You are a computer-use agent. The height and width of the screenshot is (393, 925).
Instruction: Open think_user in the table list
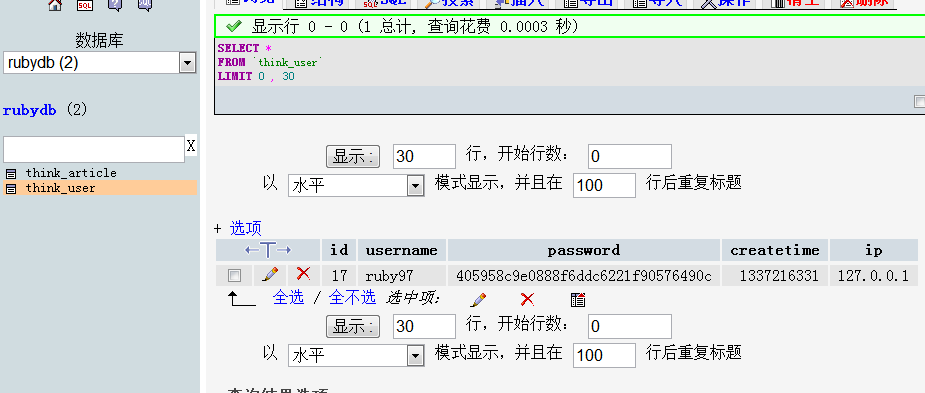tap(60, 188)
